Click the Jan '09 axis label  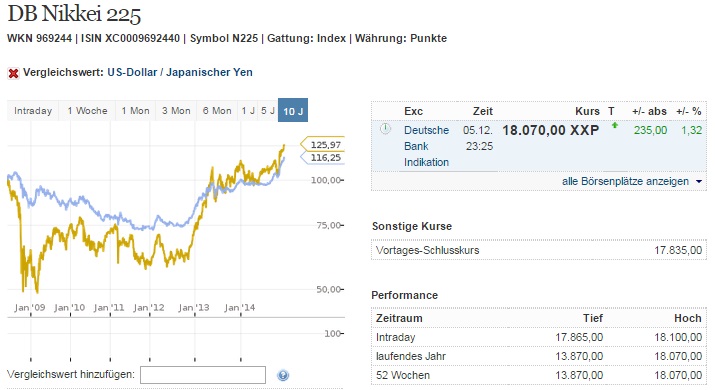pyautogui.click(x=30, y=307)
